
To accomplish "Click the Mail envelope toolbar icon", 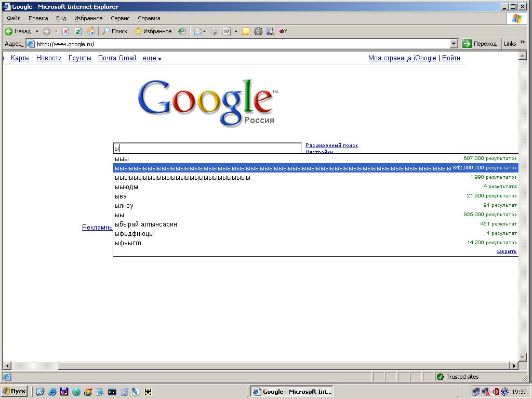I will click(197, 32).
